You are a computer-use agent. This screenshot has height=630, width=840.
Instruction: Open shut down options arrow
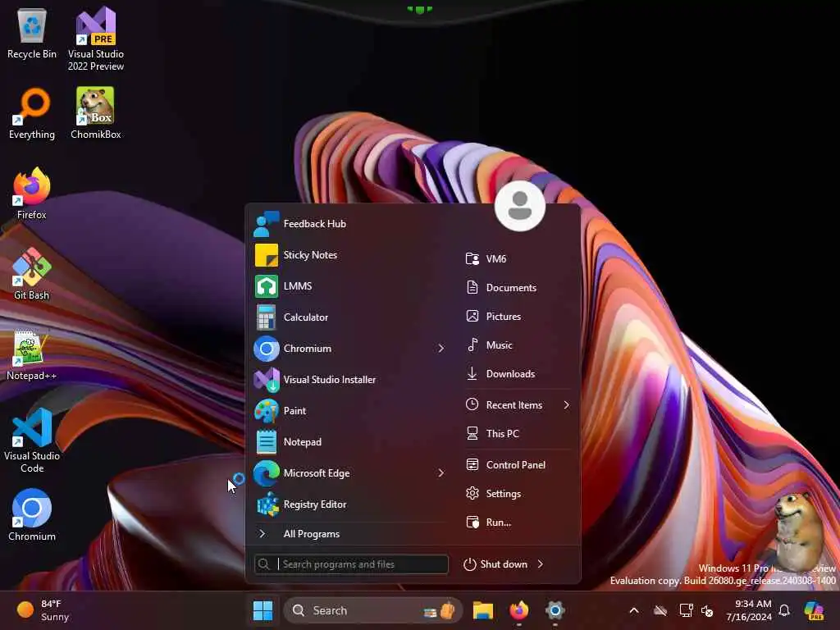[x=541, y=564]
